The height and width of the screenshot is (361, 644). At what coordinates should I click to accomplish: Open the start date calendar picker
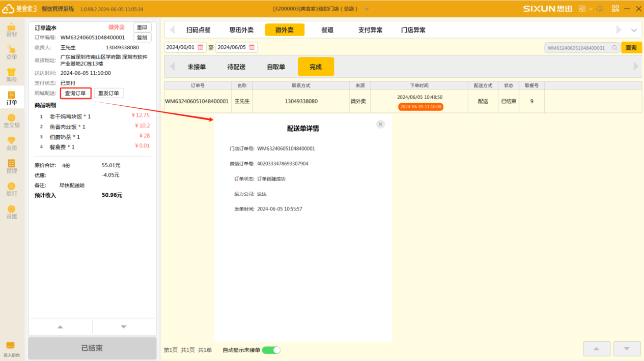(200, 47)
